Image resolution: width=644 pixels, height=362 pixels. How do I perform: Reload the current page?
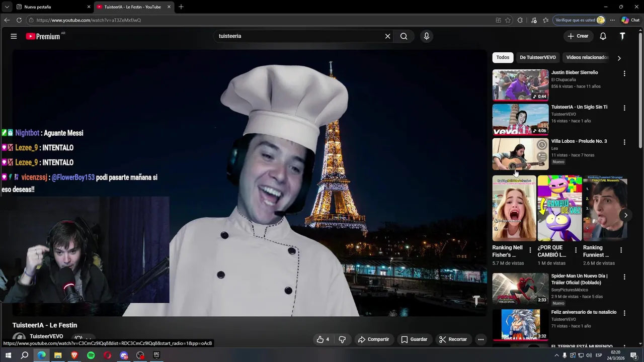click(x=19, y=20)
